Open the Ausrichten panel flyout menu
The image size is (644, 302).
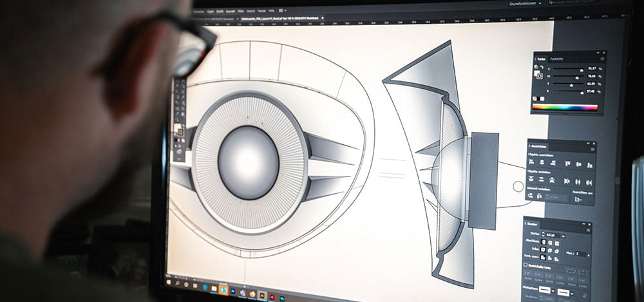[x=592, y=149]
